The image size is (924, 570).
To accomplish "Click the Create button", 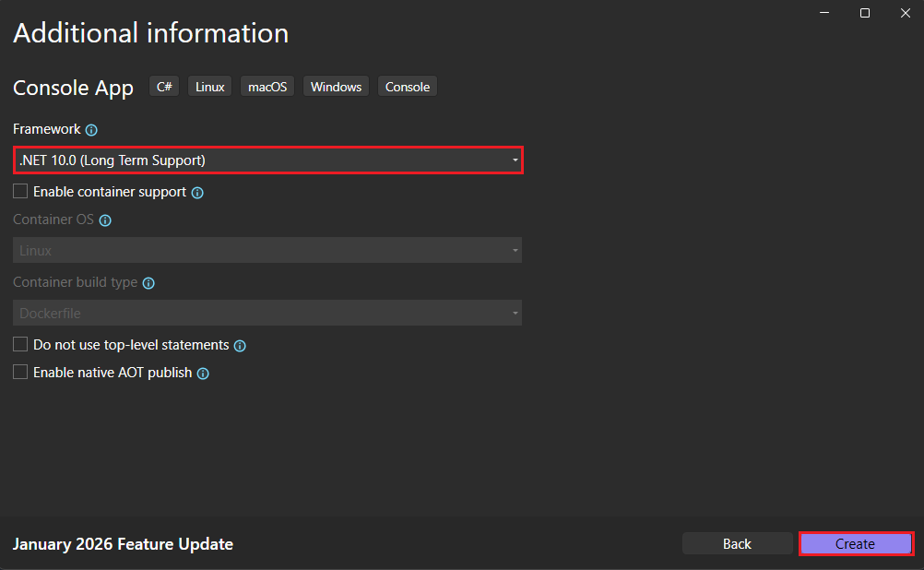I will click(855, 543).
